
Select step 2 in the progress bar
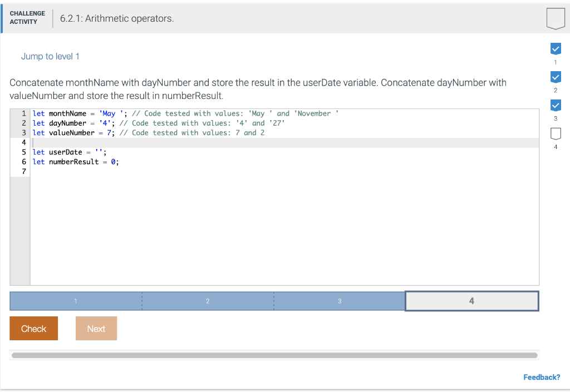208,301
